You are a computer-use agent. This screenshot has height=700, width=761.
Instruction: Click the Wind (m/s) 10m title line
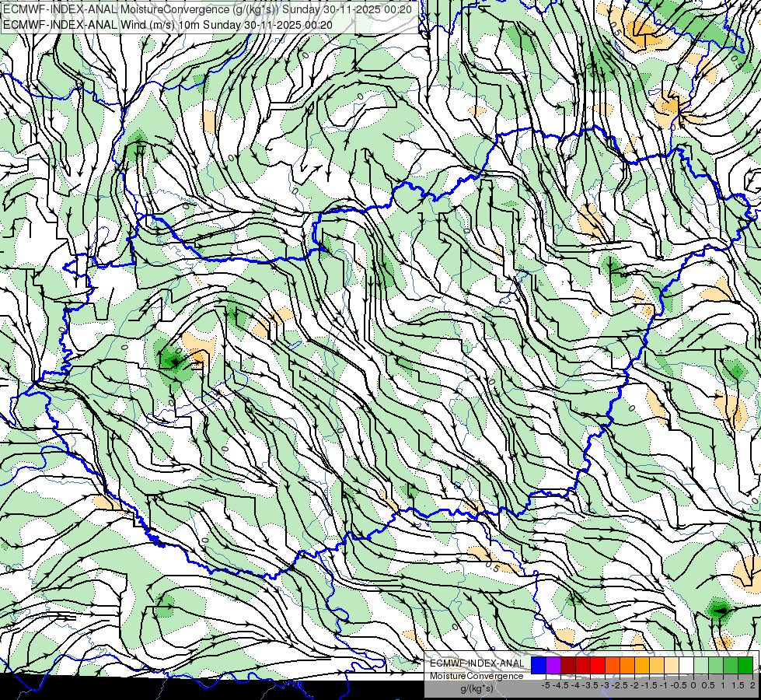point(168,24)
